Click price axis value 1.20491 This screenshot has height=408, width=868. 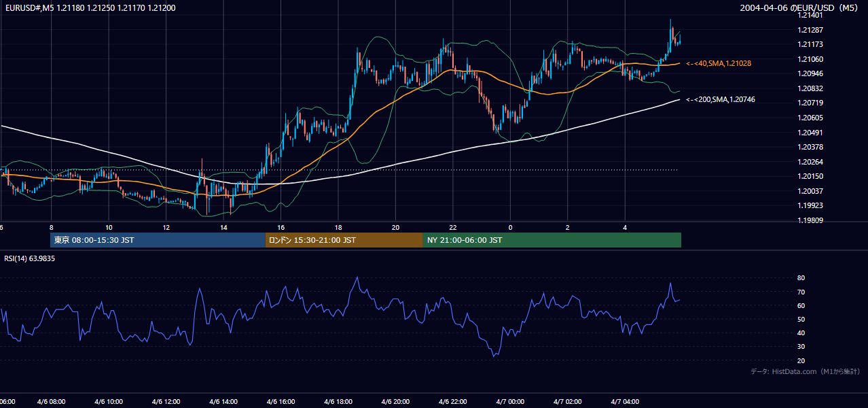[x=810, y=133]
